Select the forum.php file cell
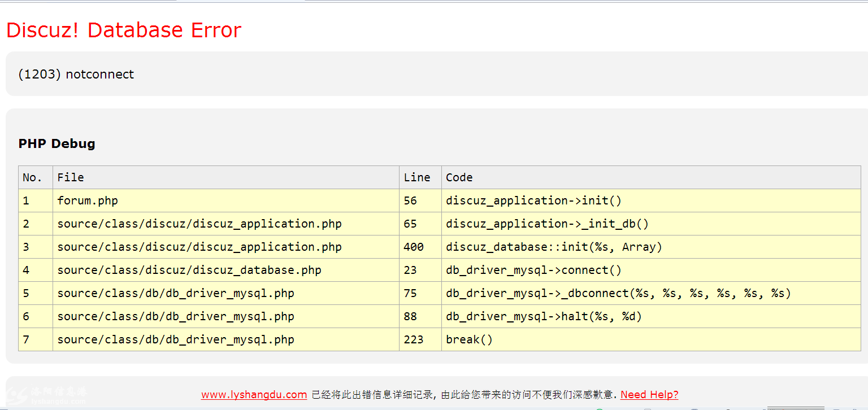Screen dimensions: 868x410 pos(226,200)
